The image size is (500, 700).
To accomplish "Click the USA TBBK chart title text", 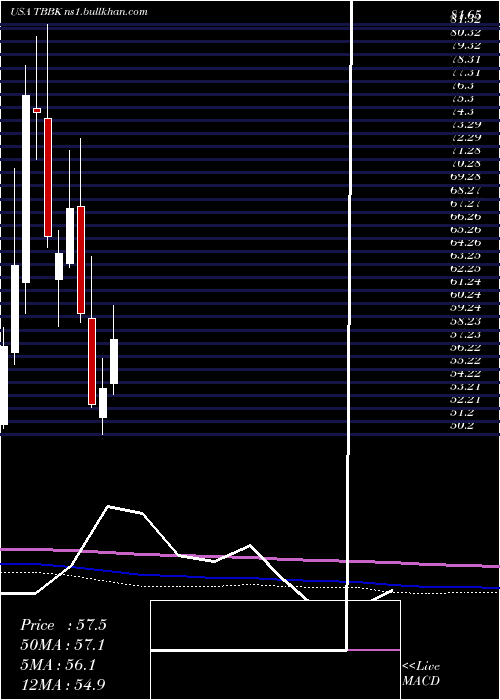I will [x=79, y=12].
